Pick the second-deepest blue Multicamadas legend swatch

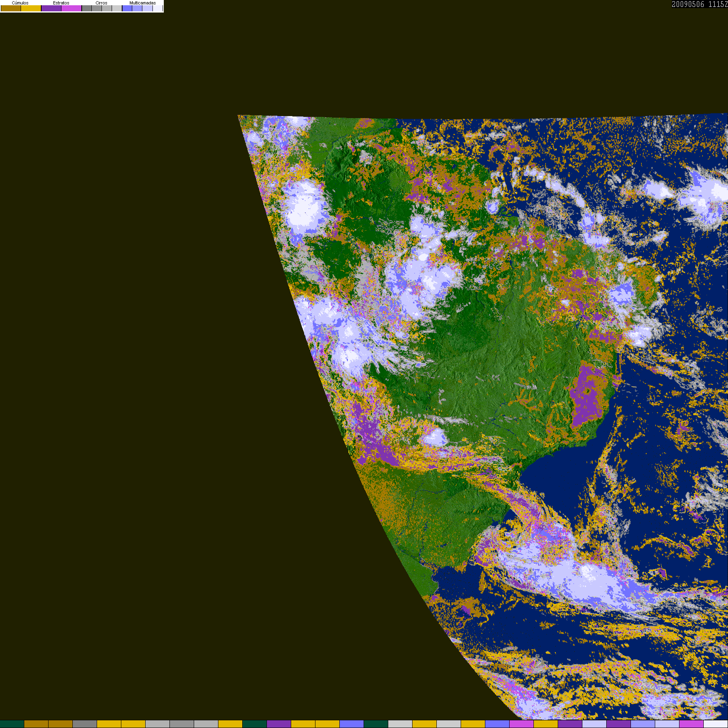(x=137, y=8)
